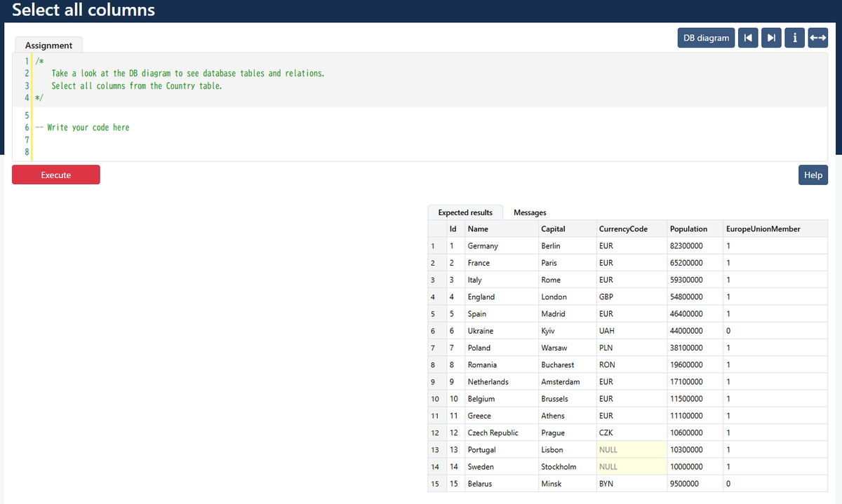Select the Belgium name cell
842x504 pixels.
[x=502, y=399]
